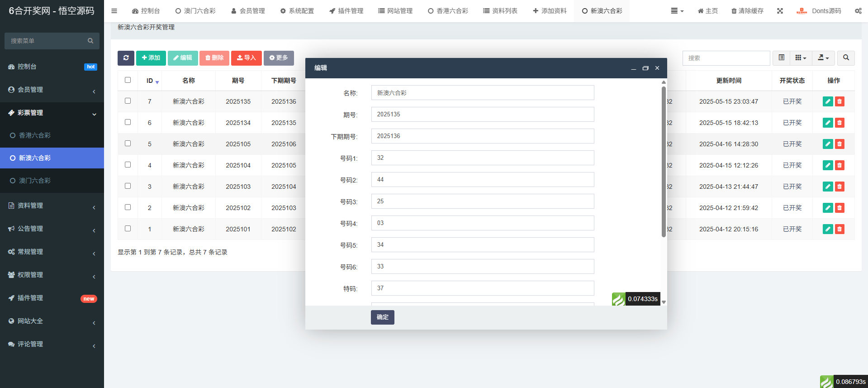
Task: Switch to the 资料列表 top tab
Action: point(500,11)
